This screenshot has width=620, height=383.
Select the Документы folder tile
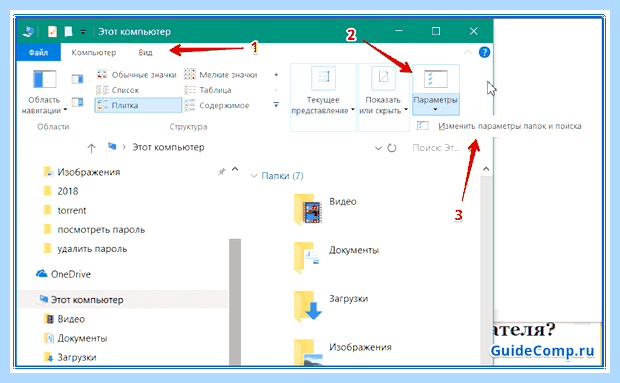[337, 257]
